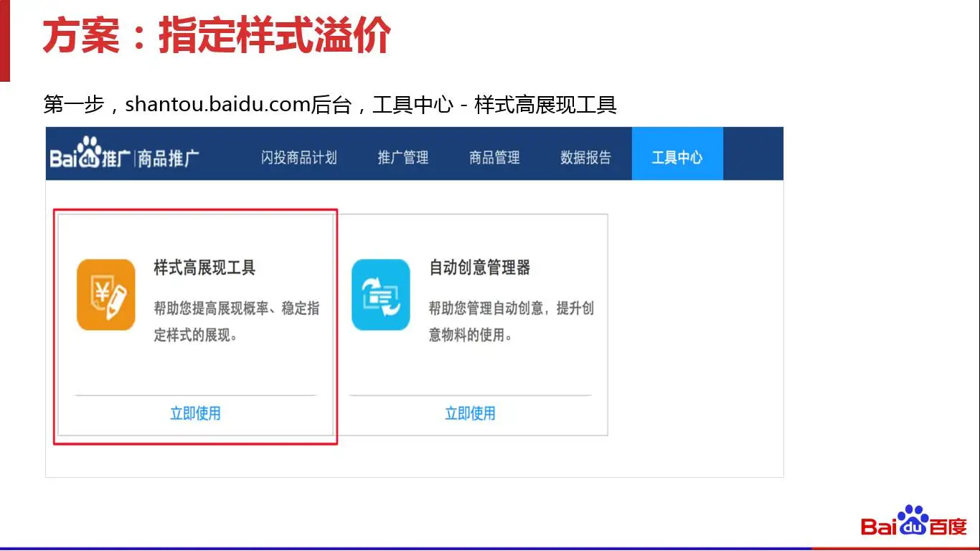980x551 pixels.
Task: Click the slide title 方案：指定样式溢价
Action: (x=216, y=36)
